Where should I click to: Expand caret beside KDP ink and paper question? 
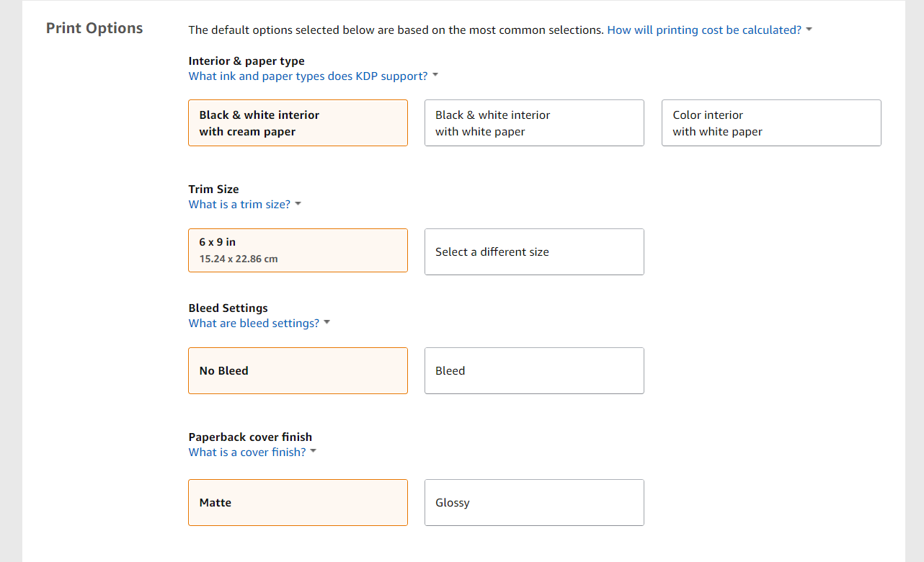click(435, 76)
